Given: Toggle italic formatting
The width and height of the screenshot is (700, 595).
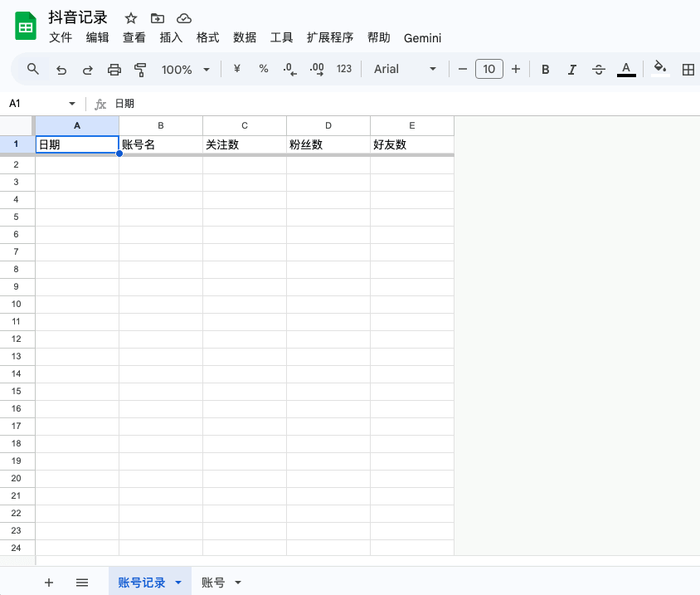Looking at the screenshot, I should click(x=571, y=70).
